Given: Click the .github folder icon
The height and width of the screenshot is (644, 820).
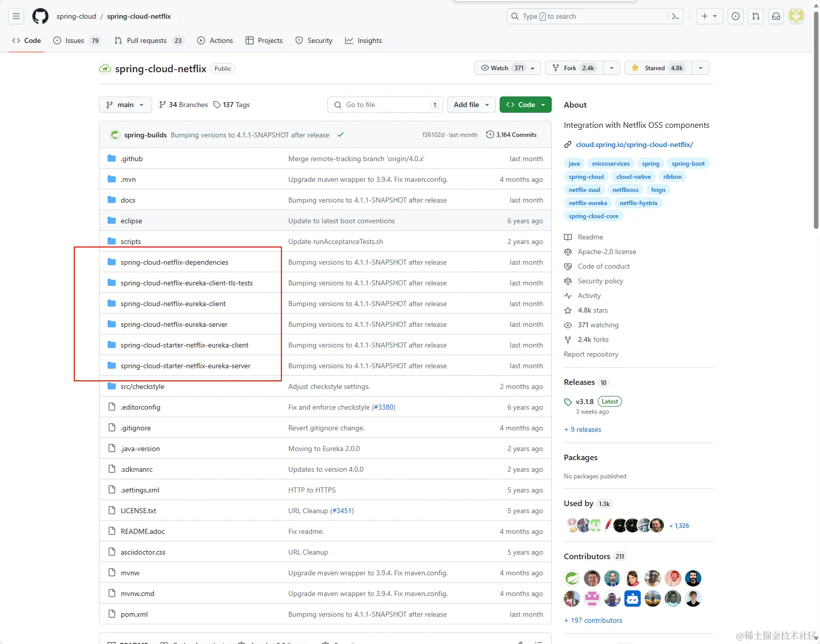Looking at the screenshot, I should point(112,159).
